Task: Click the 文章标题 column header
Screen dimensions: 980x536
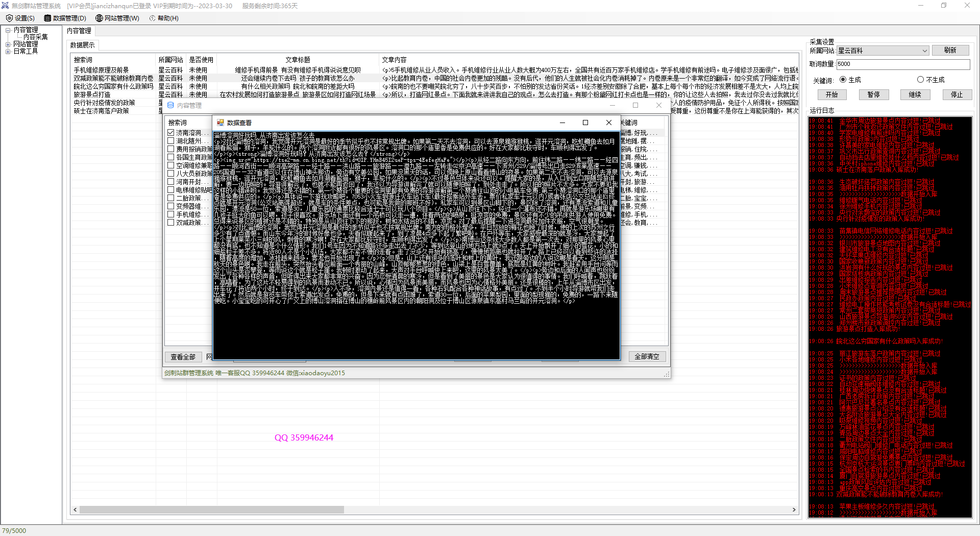Action: click(298, 60)
